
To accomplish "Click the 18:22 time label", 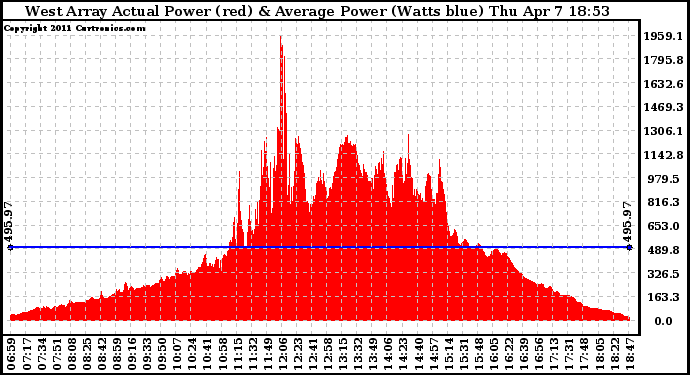I will (x=614, y=354).
